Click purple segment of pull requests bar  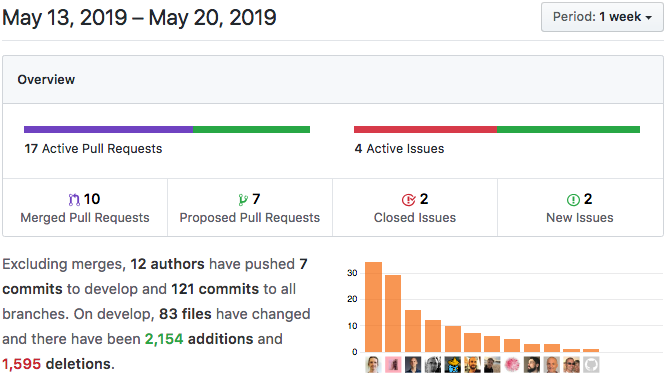pos(108,130)
